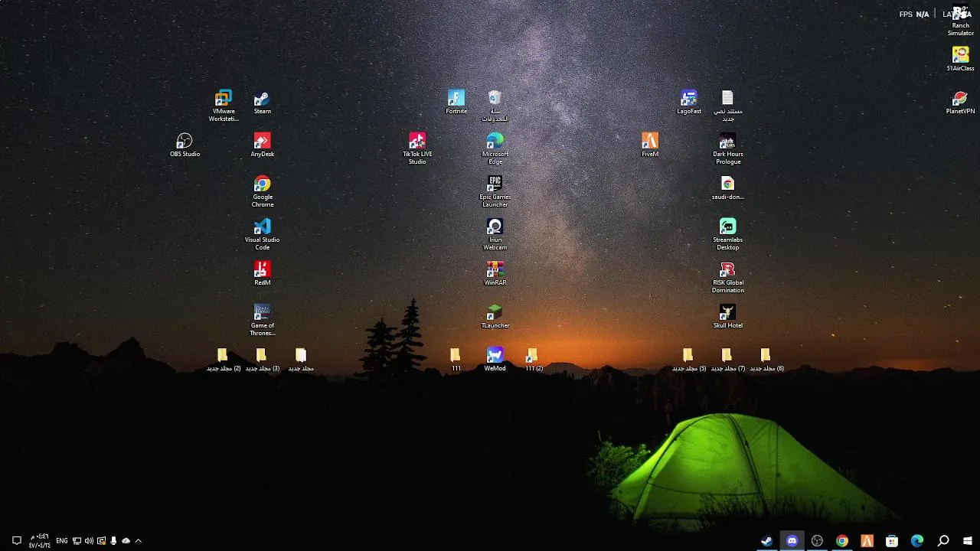Select the folder named 111
Viewport: 980px width, 551px height.
point(456,360)
